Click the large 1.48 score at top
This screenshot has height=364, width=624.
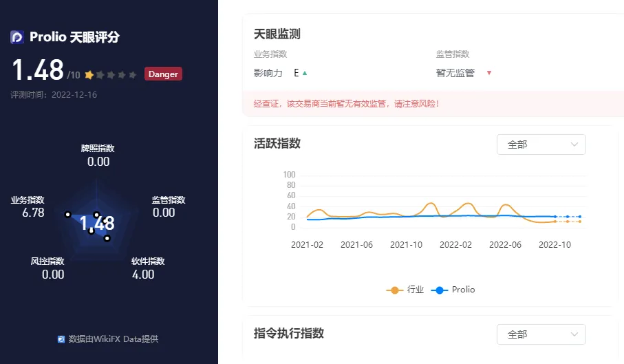(x=38, y=69)
